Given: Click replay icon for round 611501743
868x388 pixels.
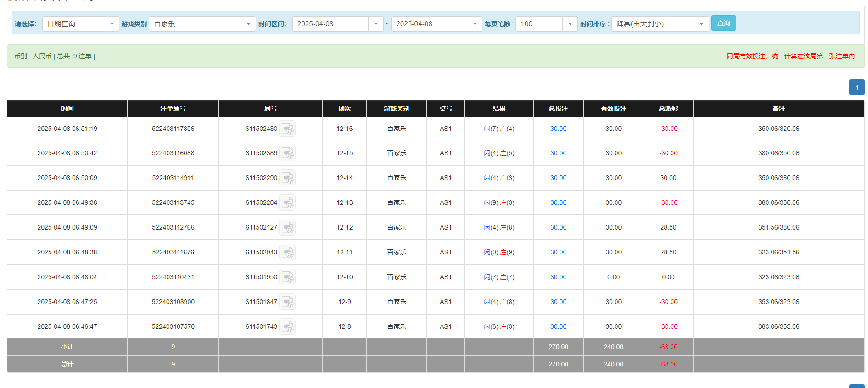Looking at the screenshot, I should [x=287, y=327].
